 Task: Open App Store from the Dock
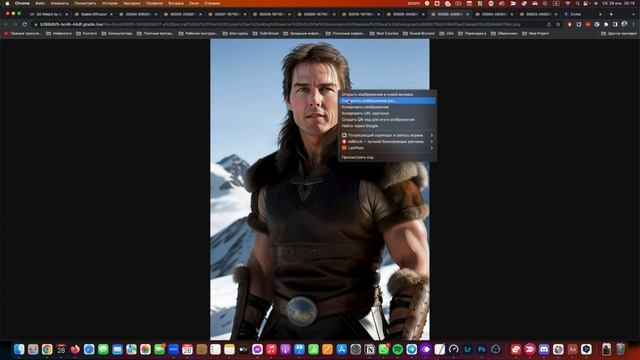click(x=342, y=349)
